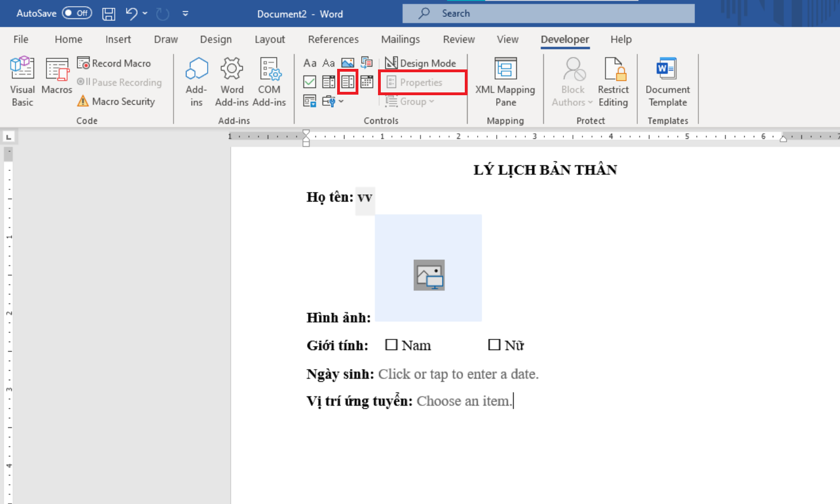This screenshot has width=840, height=504.
Task: Insert a Combo Box content control
Action: (329, 82)
